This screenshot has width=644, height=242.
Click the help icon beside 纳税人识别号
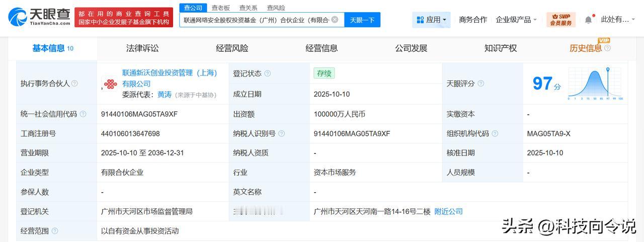[281, 134]
